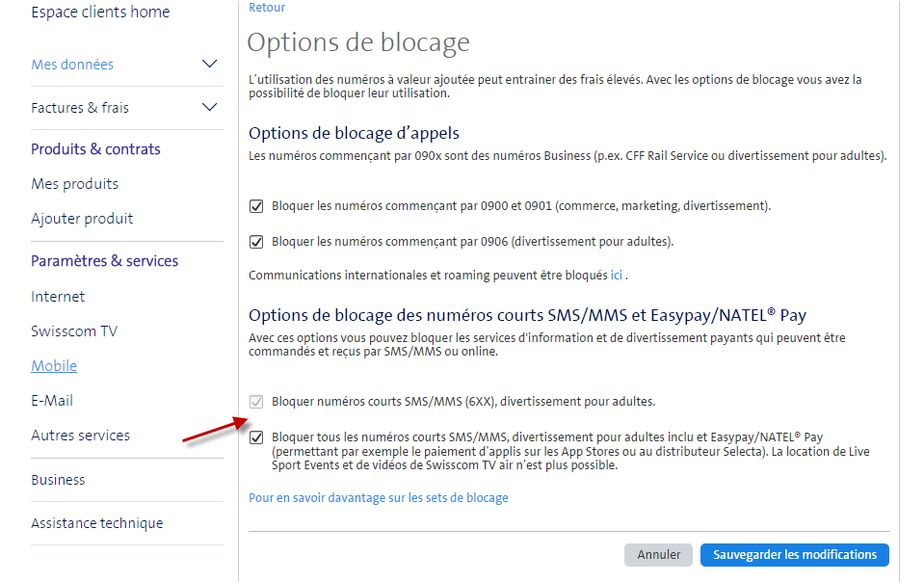Viewport: 924px width, 582px height.
Task: Open Internet settings in sidebar
Action: pos(58,297)
